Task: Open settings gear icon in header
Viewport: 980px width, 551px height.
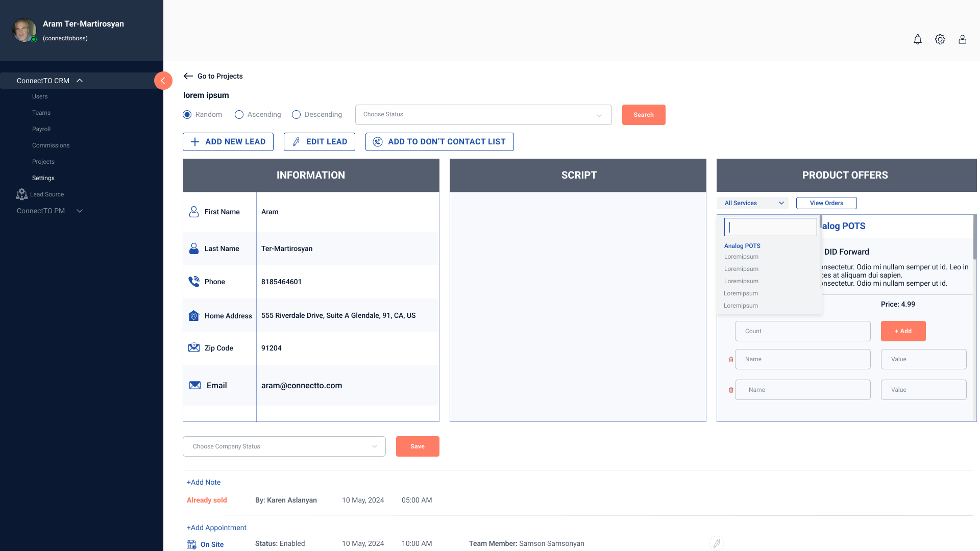Action: tap(940, 39)
